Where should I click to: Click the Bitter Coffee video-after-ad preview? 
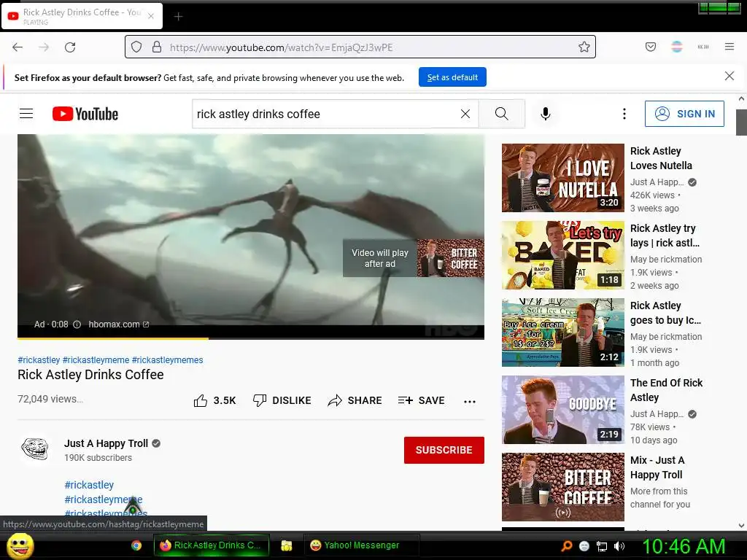[414, 258]
